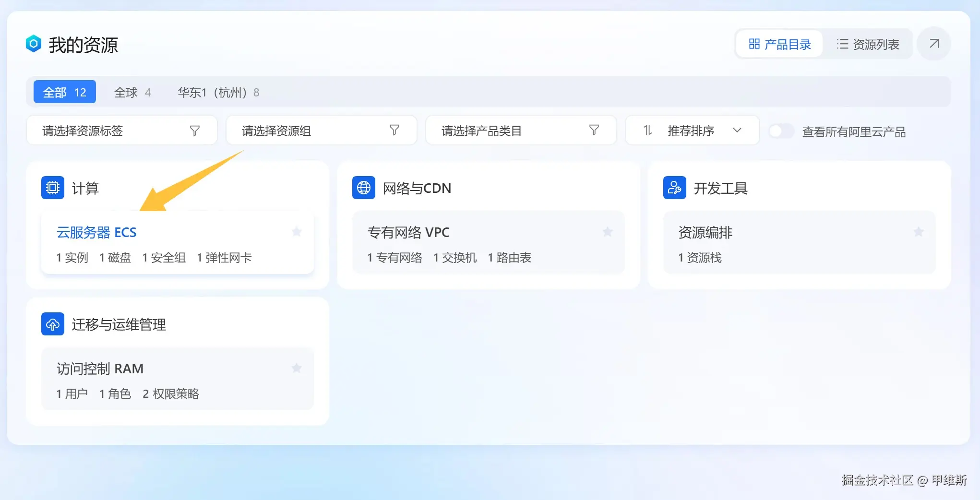980x500 pixels.
Task: Open the 访问控制 RAM product
Action: coord(100,369)
